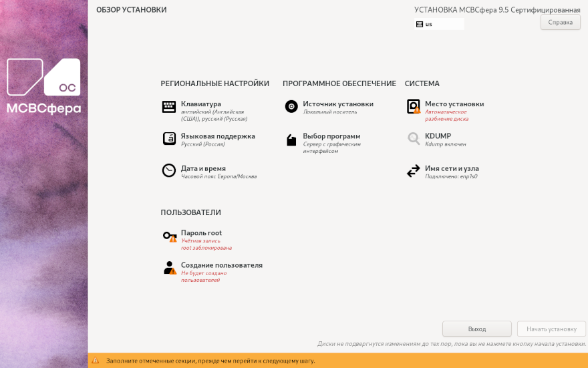Open the disk icon for Место установки
This screenshot has width=588, height=368.
click(x=413, y=107)
